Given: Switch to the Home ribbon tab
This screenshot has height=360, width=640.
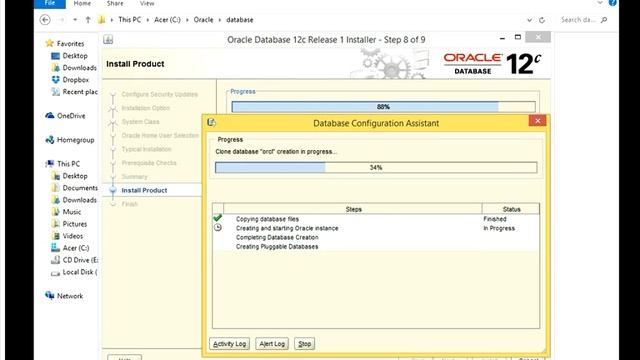Looking at the screenshot, I should (x=82, y=3).
